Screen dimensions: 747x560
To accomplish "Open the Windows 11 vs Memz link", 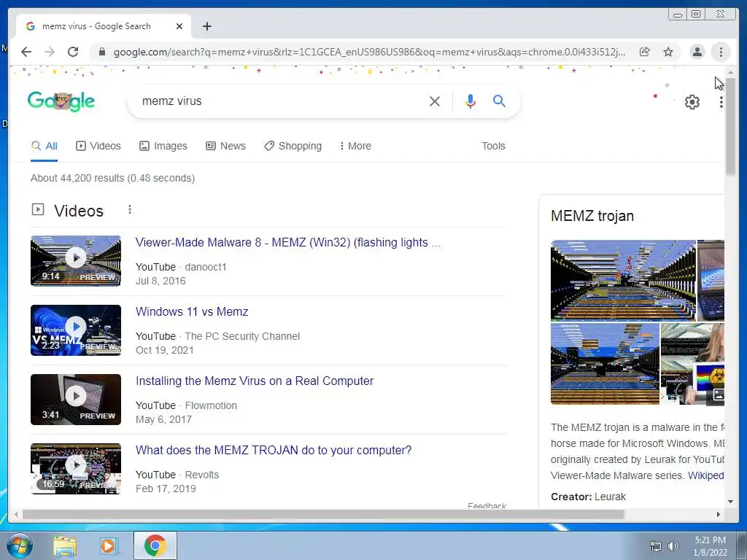I will [192, 312].
